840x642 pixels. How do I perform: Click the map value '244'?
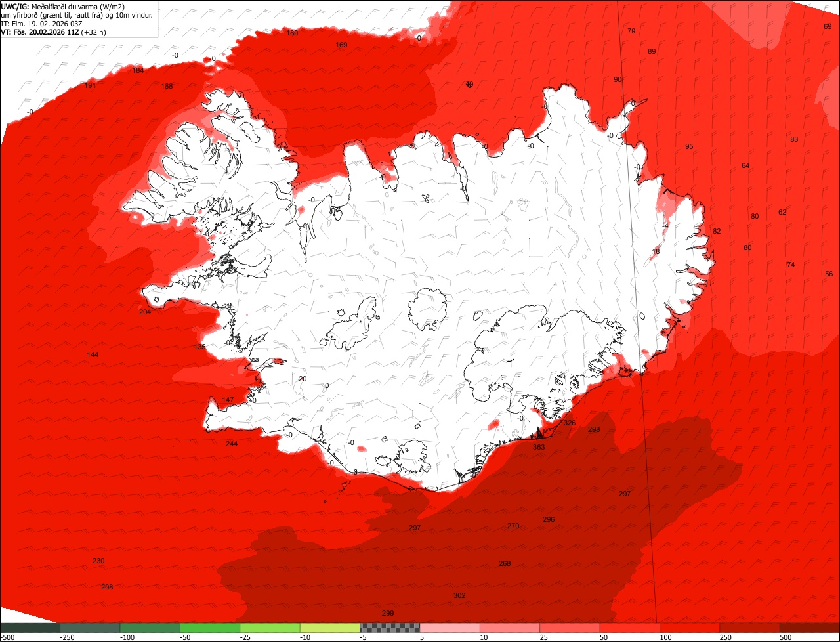tap(232, 444)
